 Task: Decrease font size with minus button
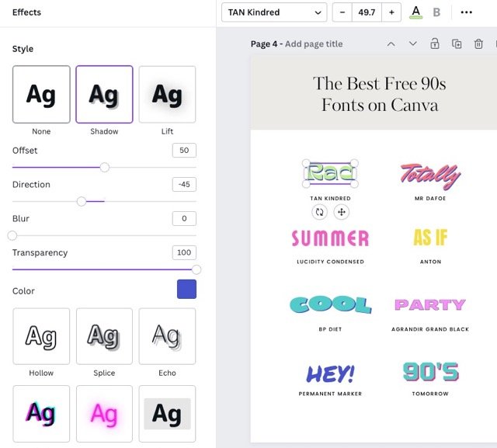tap(342, 12)
